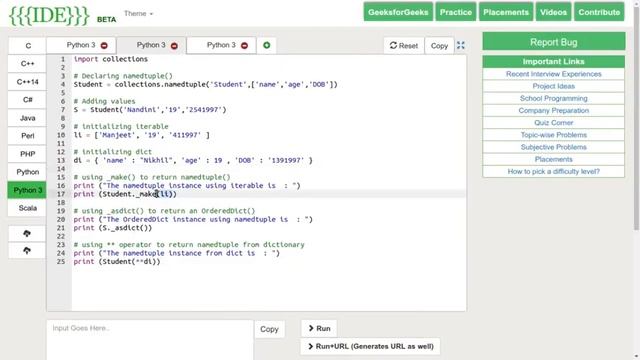Open the Report Bug button
The width and height of the screenshot is (640, 360).
tap(553, 42)
